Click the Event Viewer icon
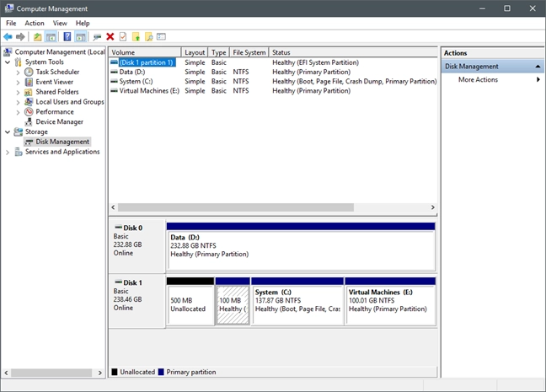Screen dimensions: 546x392 [x=29, y=82]
